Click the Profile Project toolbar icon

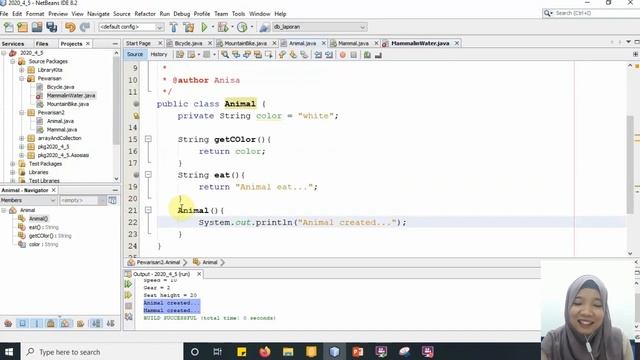242,27
